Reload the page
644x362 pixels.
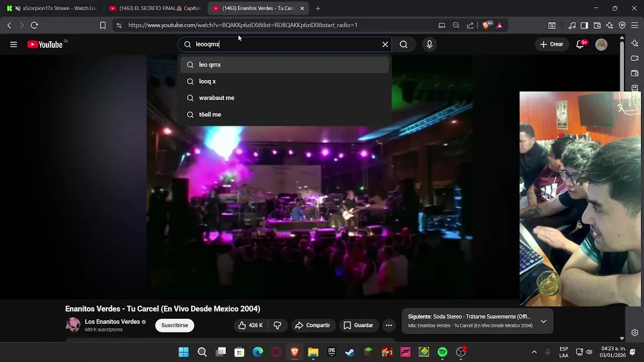click(34, 25)
